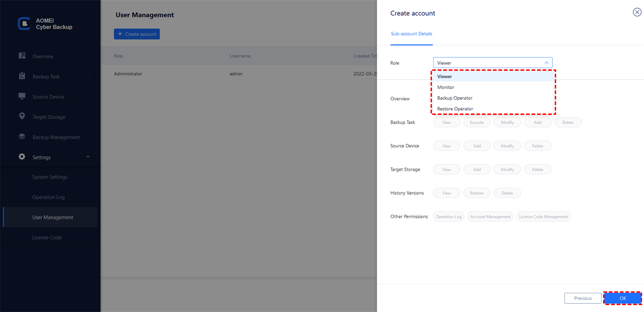Open License Code in sidebar

click(x=47, y=238)
